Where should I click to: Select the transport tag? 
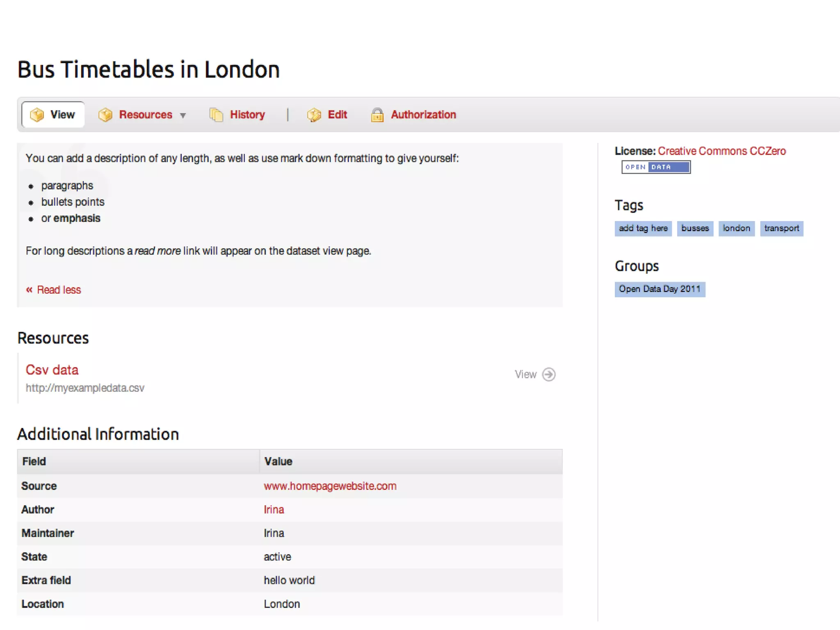point(781,228)
